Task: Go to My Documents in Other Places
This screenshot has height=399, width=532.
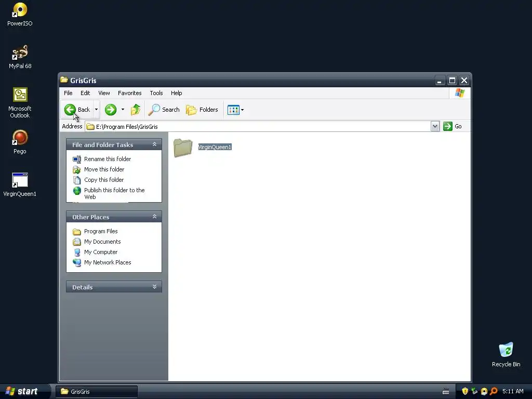Action: pyautogui.click(x=102, y=242)
